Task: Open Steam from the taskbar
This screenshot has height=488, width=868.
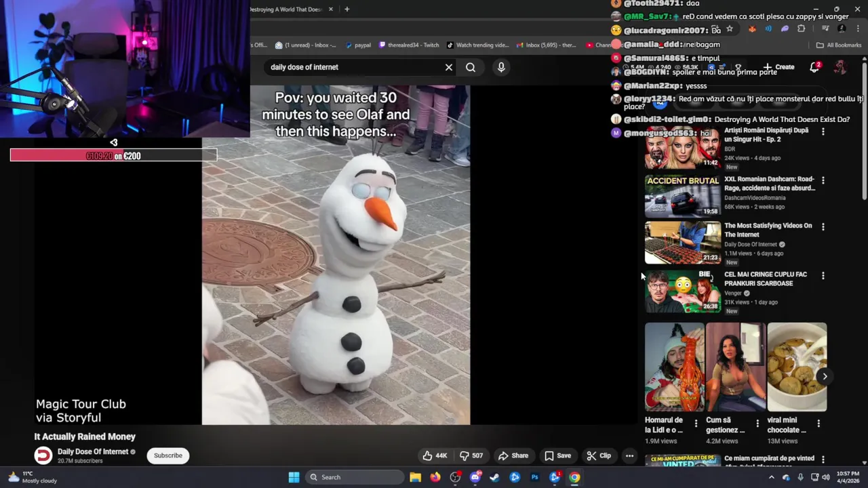Action: pos(495,477)
